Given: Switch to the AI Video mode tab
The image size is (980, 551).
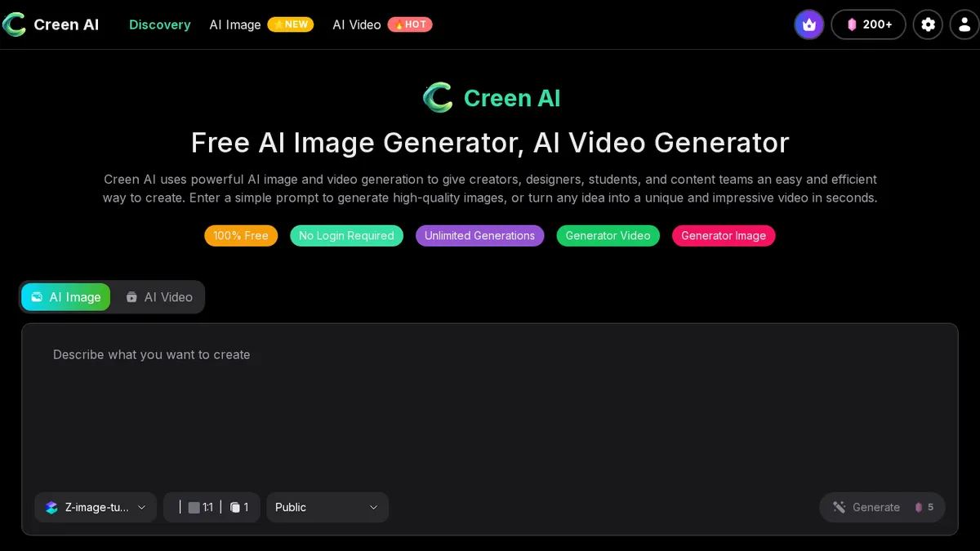Looking at the screenshot, I should [x=159, y=297].
